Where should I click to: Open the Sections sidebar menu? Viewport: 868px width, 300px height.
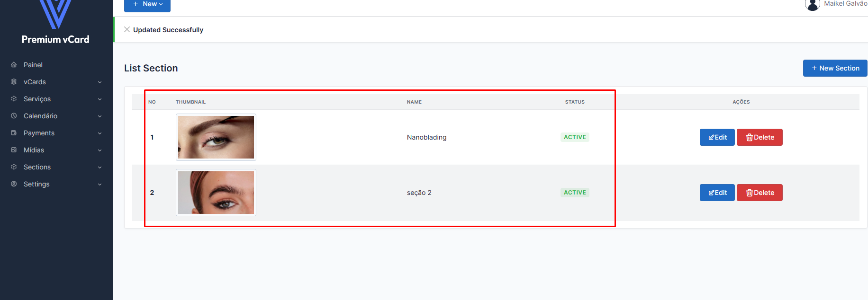[37, 167]
